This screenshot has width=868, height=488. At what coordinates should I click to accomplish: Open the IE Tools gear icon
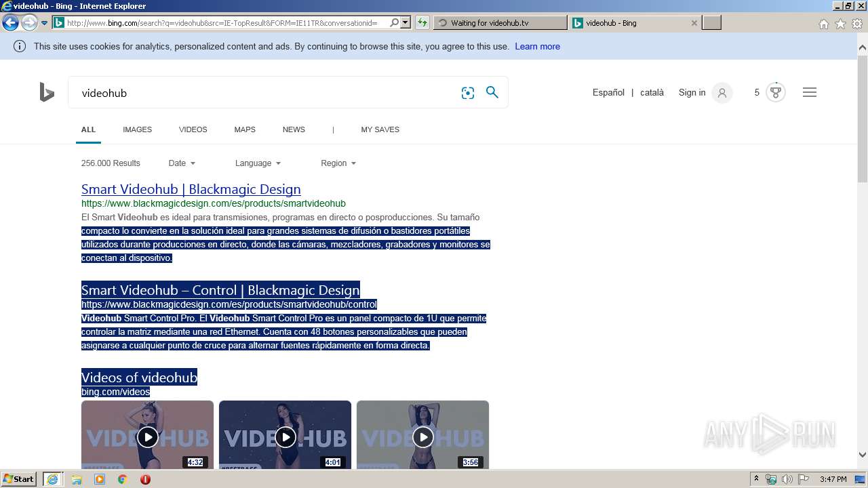click(857, 24)
